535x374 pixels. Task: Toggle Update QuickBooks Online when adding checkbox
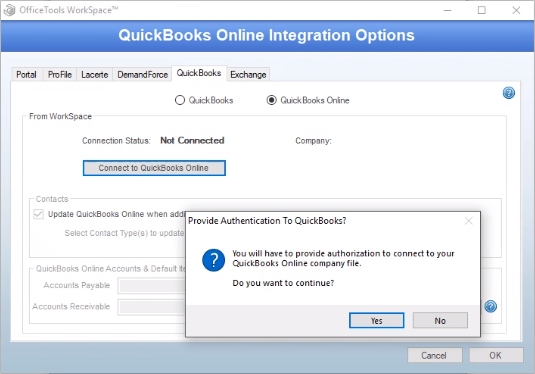click(38, 214)
